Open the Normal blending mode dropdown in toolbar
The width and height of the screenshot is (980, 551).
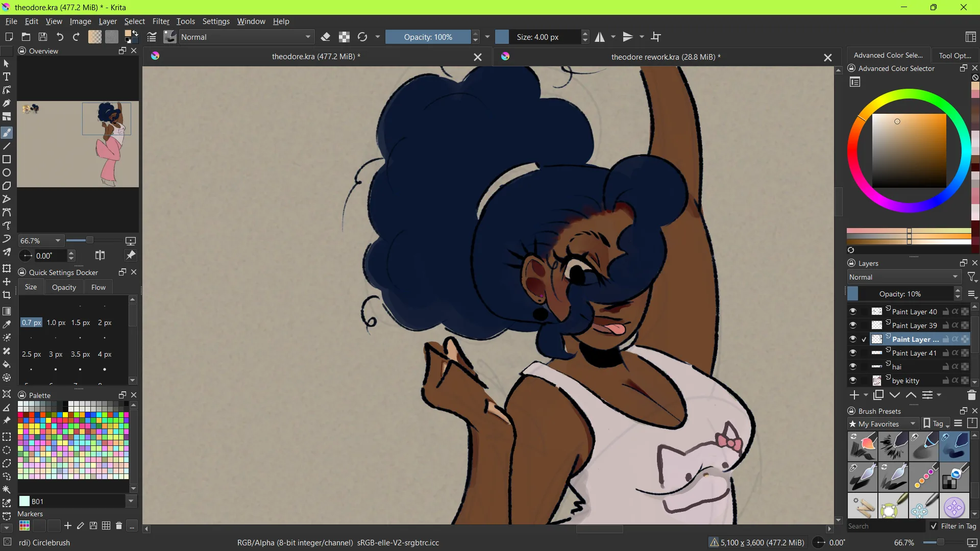pos(246,37)
